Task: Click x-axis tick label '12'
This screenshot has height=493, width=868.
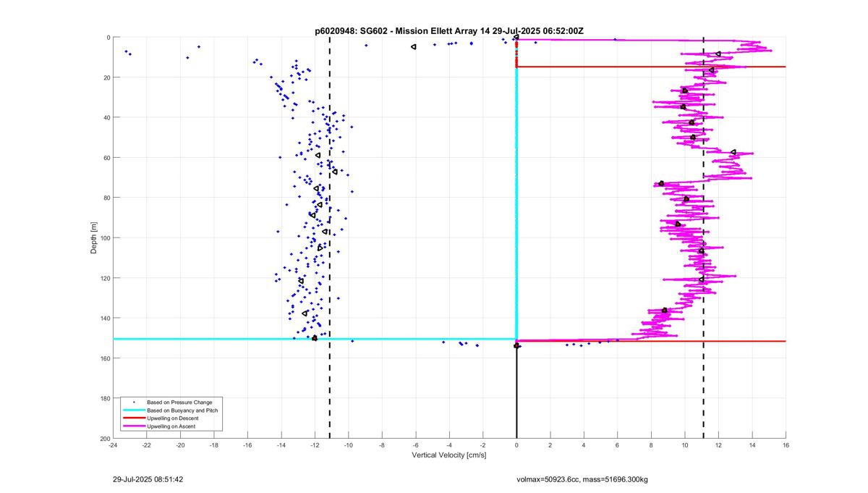Action: pos(718,445)
